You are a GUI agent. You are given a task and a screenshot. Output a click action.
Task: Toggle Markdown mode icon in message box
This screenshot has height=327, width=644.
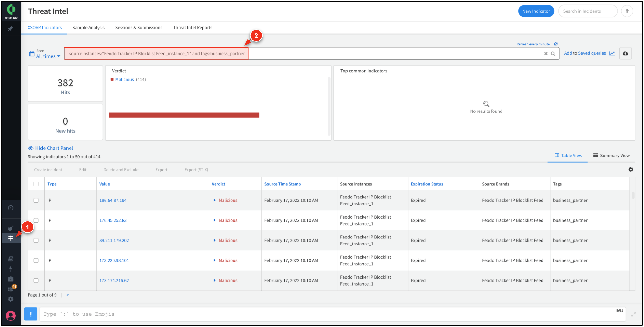(619, 311)
